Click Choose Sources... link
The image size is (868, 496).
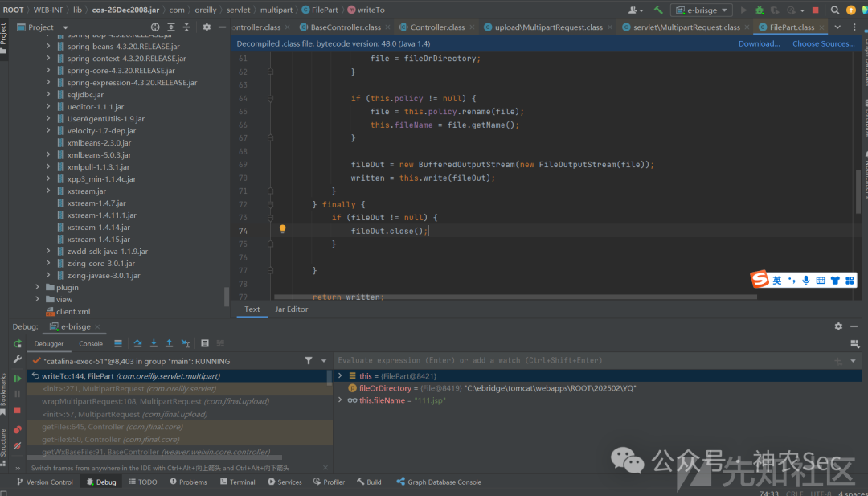pos(823,43)
